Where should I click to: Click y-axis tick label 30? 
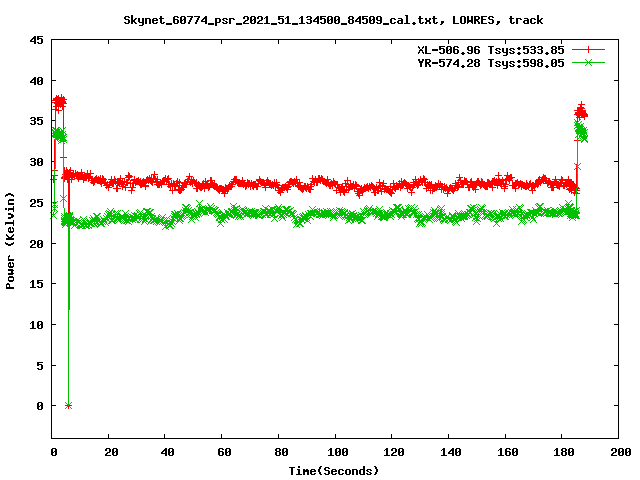pyautogui.click(x=36, y=162)
